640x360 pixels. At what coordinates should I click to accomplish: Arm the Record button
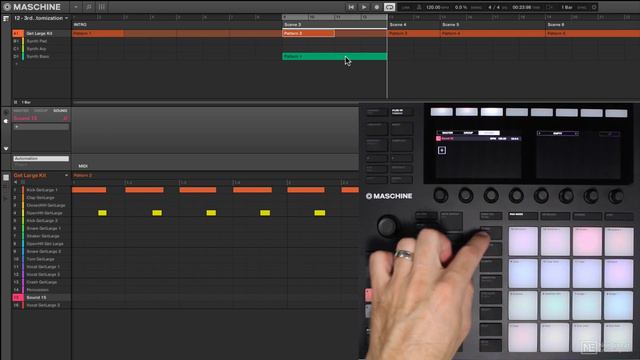coord(376,7)
